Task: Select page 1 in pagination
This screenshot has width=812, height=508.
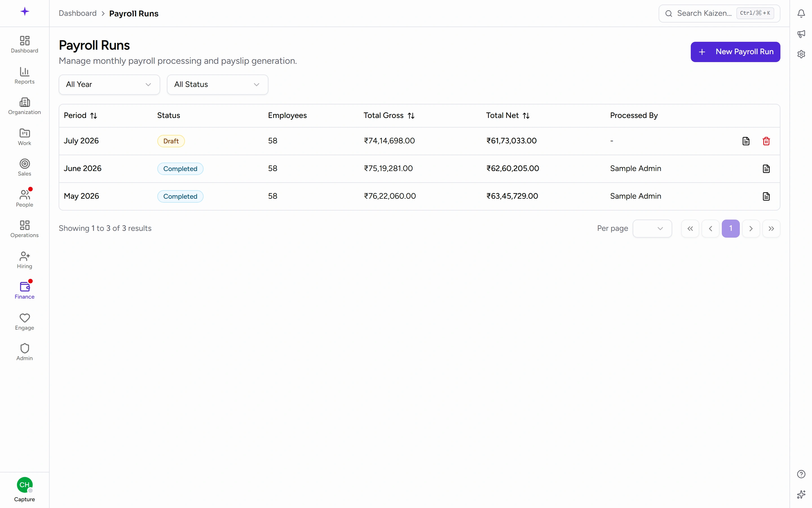Action: (731, 229)
